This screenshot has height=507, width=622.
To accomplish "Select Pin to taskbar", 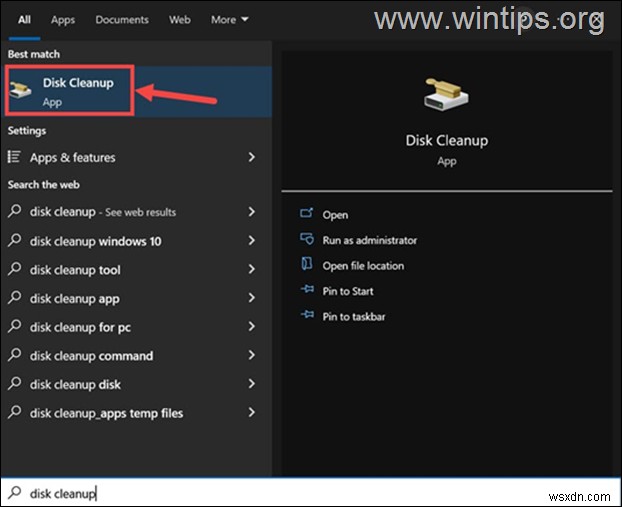I will 354,317.
